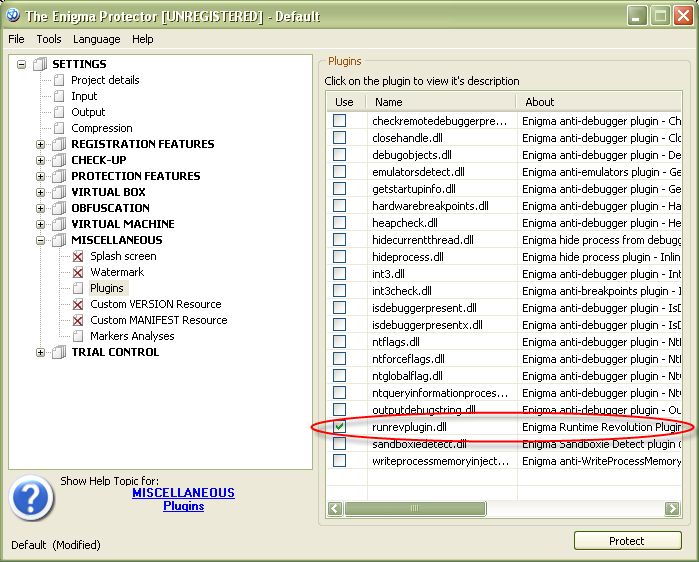Enable emulatorsdetect.dll plugin checkbox

tap(339, 172)
